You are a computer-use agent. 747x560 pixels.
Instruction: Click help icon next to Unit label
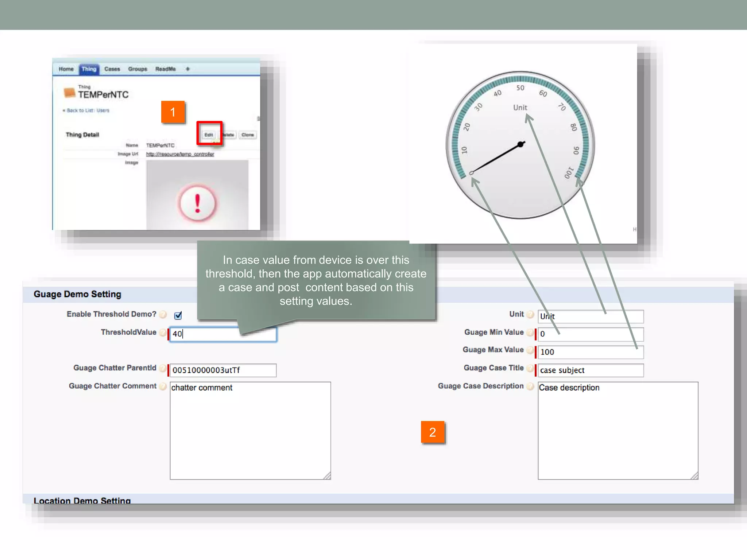click(x=530, y=314)
